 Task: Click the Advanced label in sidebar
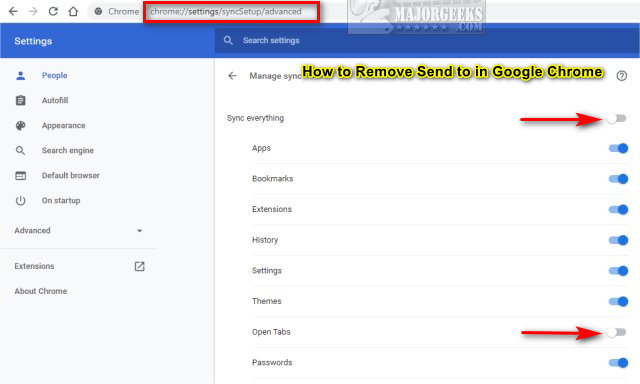click(32, 231)
